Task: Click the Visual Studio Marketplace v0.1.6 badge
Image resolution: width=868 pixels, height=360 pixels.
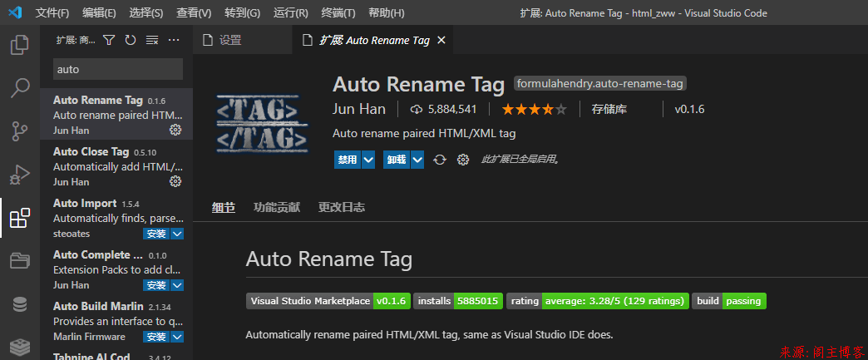Action: point(328,301)
